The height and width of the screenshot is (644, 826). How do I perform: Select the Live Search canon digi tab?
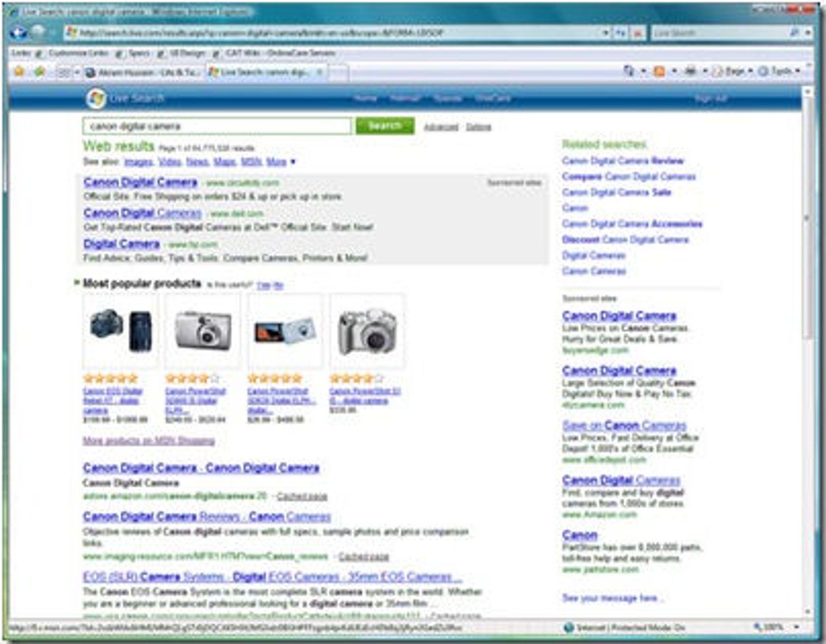click(x=264, y=72)
